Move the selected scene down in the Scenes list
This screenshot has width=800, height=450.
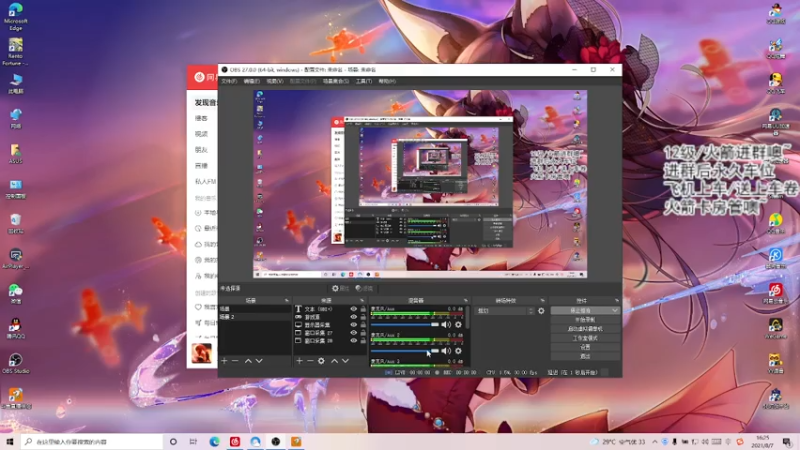coord(259,361)
